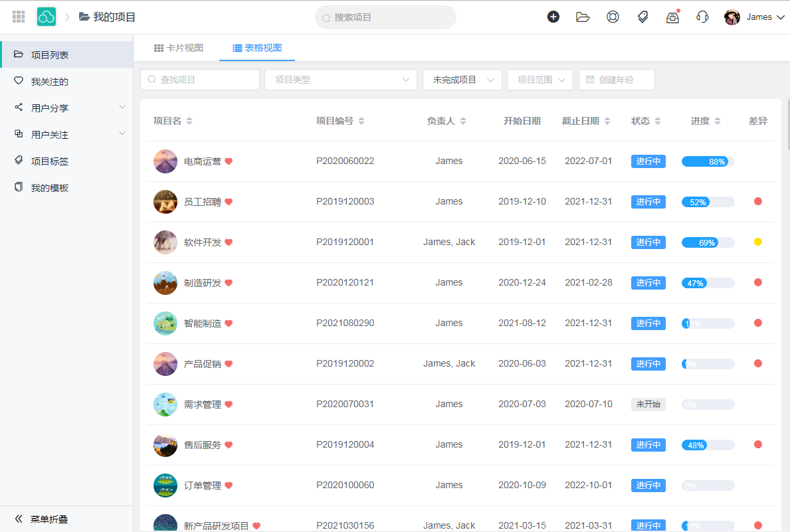Viewport: 790px width, 532px height.
Task: Click the 88% progress bar of 电商运营
Action: pyautogui.click(x=707, y=161)
